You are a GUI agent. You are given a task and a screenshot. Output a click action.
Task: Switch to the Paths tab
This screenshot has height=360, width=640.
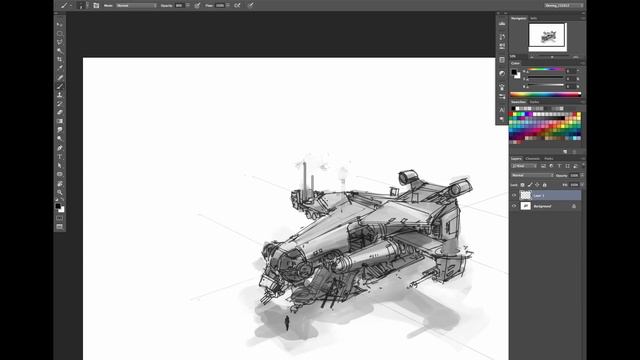point(549,158)
